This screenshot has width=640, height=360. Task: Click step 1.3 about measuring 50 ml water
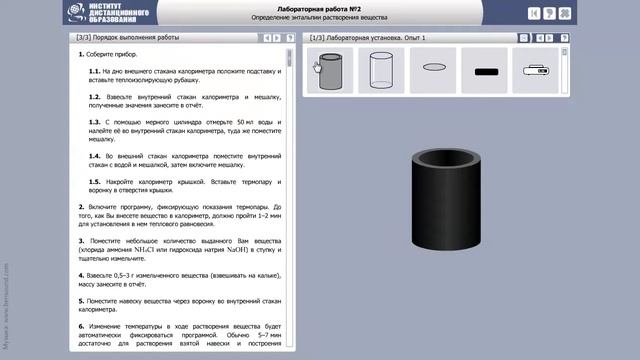(x=185, y=131)
